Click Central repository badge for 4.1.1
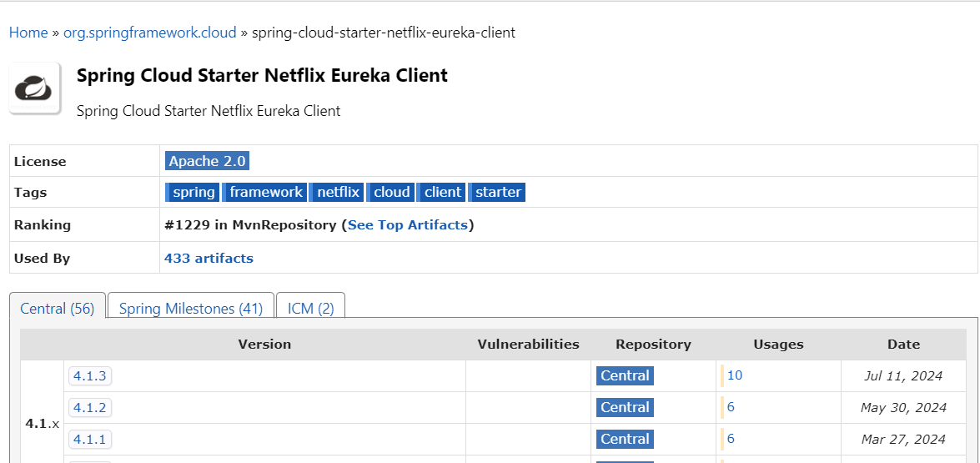Viewport: 980px width, 463px height. (625, 440)
